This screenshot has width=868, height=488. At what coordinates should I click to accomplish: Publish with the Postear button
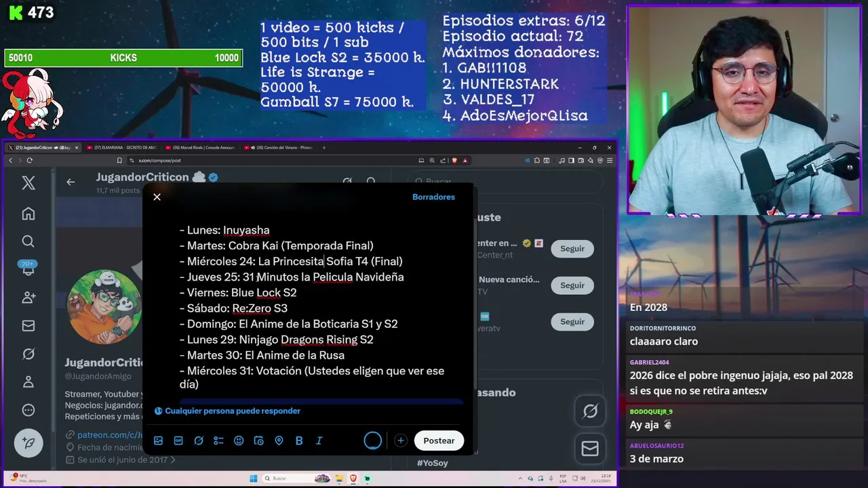point(439,441)
